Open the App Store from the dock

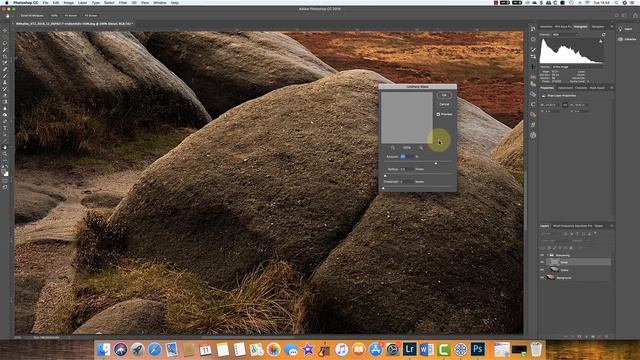[x=376, y=349]
